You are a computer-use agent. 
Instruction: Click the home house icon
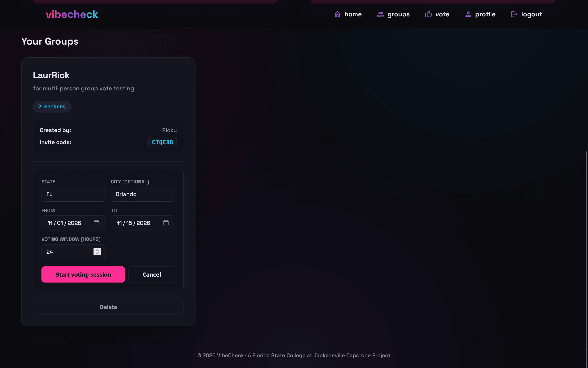click(337, 14)
